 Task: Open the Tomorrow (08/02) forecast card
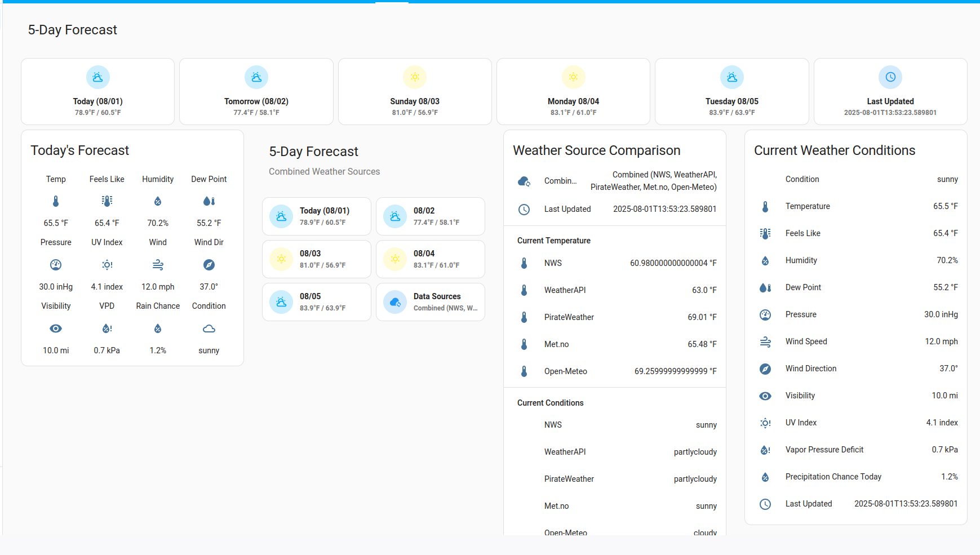pos(256,91)
